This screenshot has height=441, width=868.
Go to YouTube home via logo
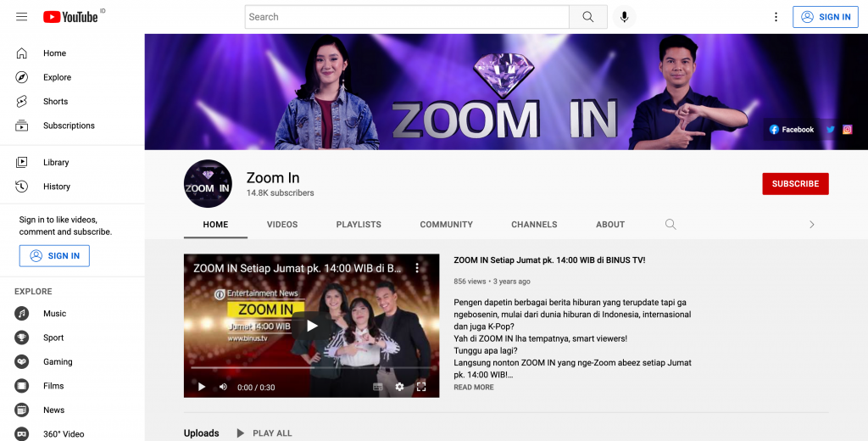click(x=70, y=17)
